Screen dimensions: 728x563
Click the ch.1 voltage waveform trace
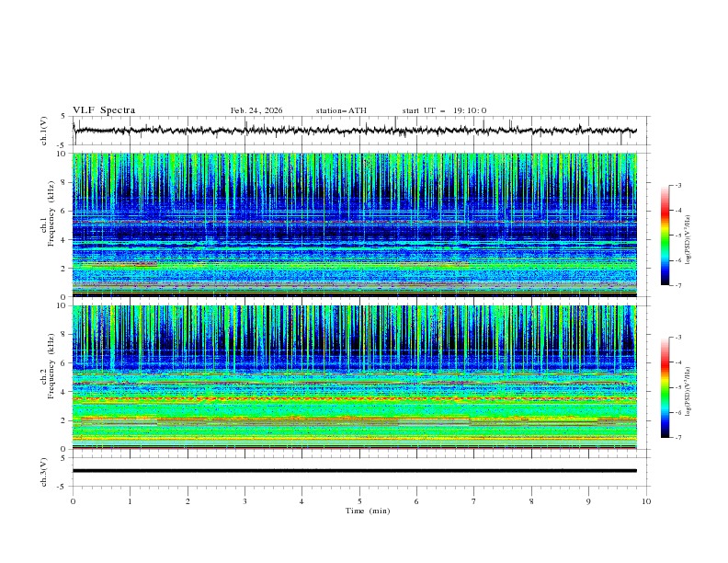(355, 131)
